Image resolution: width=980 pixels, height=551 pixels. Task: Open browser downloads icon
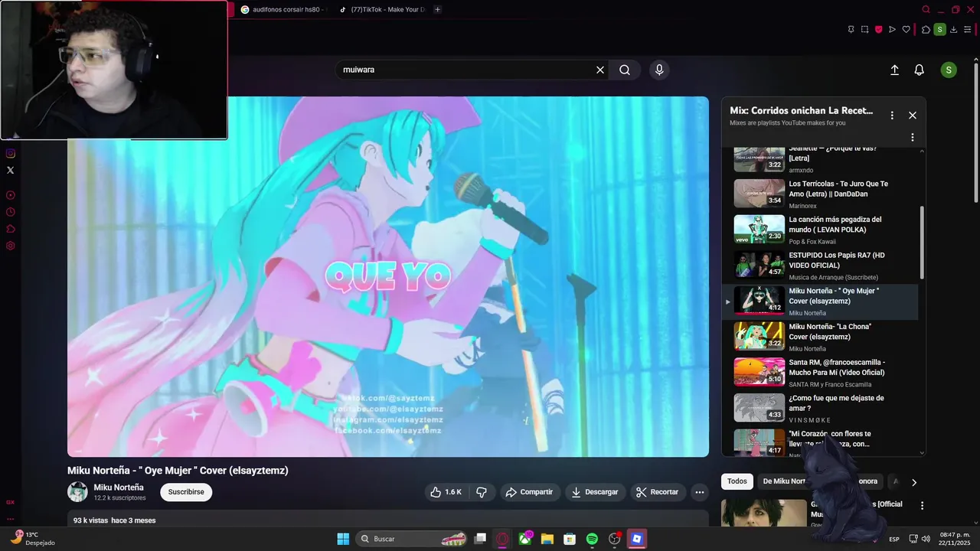(x=953, y=30)
